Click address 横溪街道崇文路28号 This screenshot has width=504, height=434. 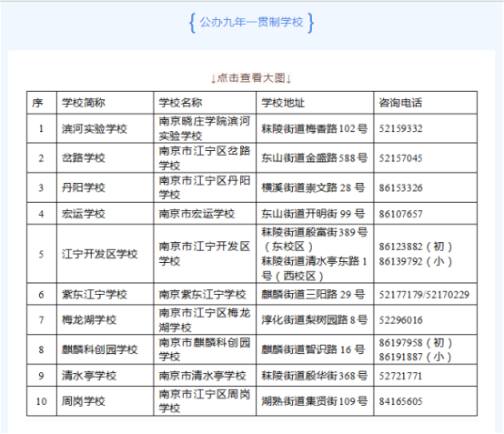click(313, 187)
